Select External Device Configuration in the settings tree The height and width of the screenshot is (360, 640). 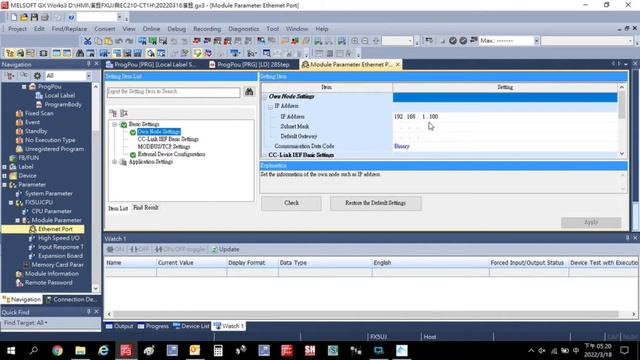point(171,154)
